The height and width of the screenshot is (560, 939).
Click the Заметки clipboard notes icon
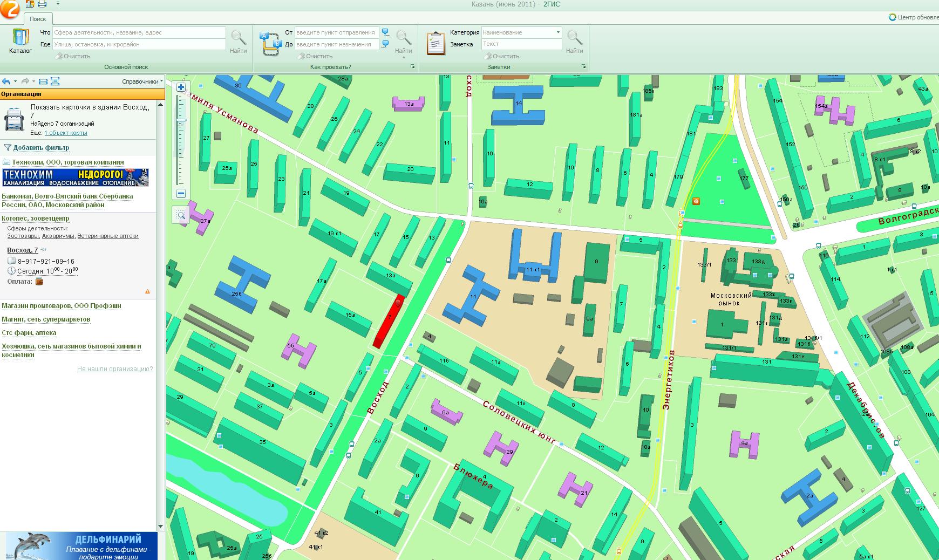[436, 43]
